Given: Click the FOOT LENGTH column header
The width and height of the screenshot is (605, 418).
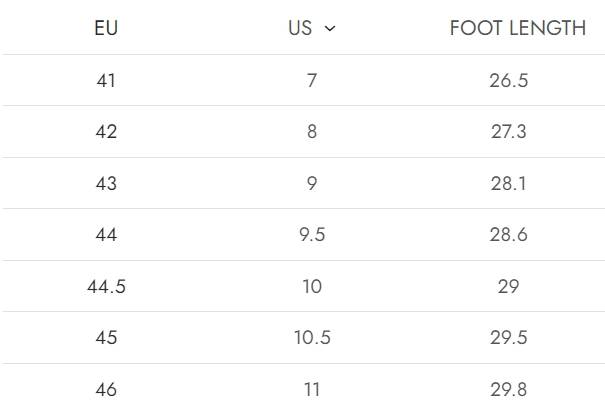Looking at the screenshot, I should (517, 28).
